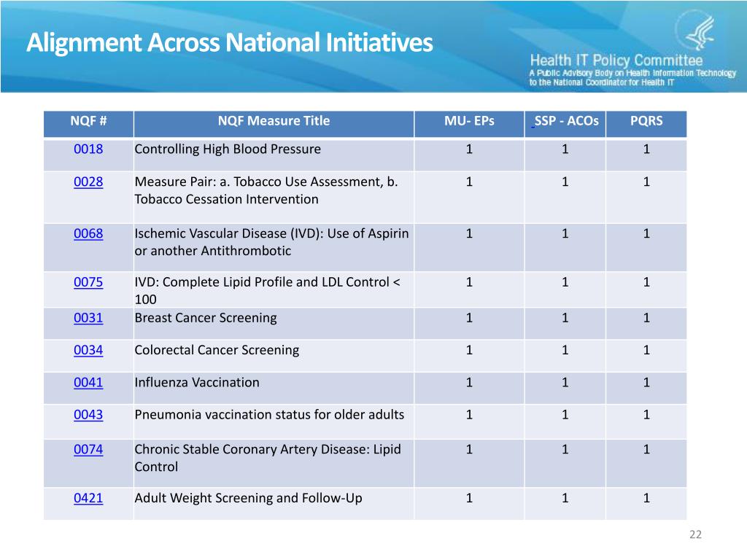Click MU-EPs value for Controlling High Blood Pressure
The image size is (747, 560).
tap(469, 149)
